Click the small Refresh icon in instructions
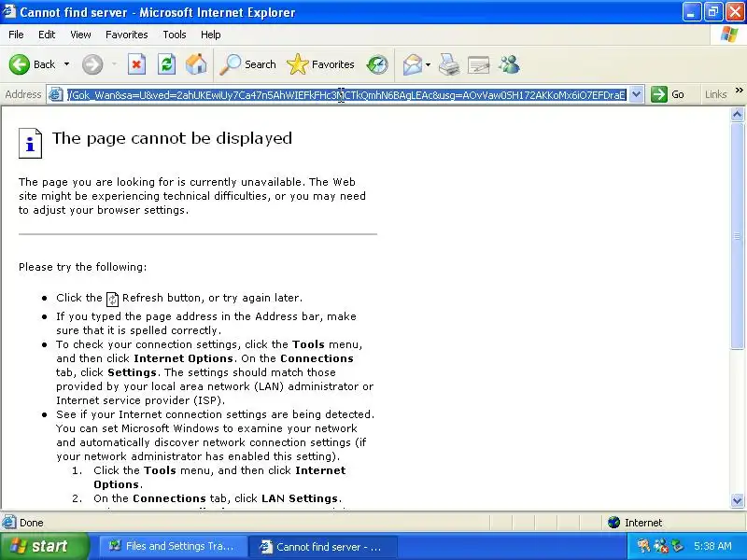 [x=112, y=299]
